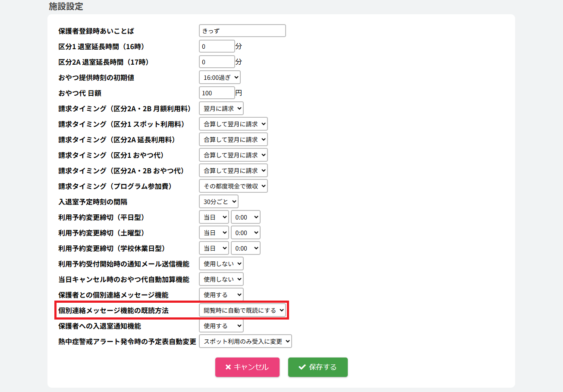Expand 請求タイミング 区分1 おやつ代 dropdown
Viewport: 563px width, 392px height.
click(x=233, y=155)
